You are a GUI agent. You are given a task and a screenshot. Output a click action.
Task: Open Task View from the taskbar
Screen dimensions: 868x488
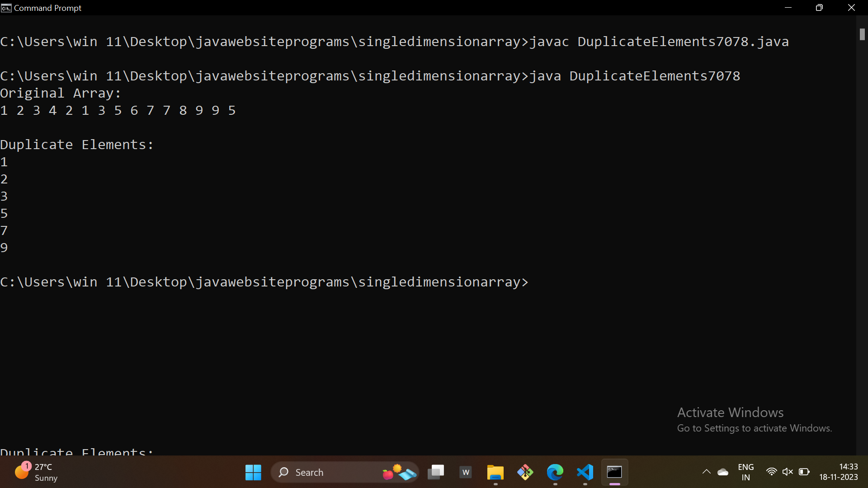click(x=436, y=473)
